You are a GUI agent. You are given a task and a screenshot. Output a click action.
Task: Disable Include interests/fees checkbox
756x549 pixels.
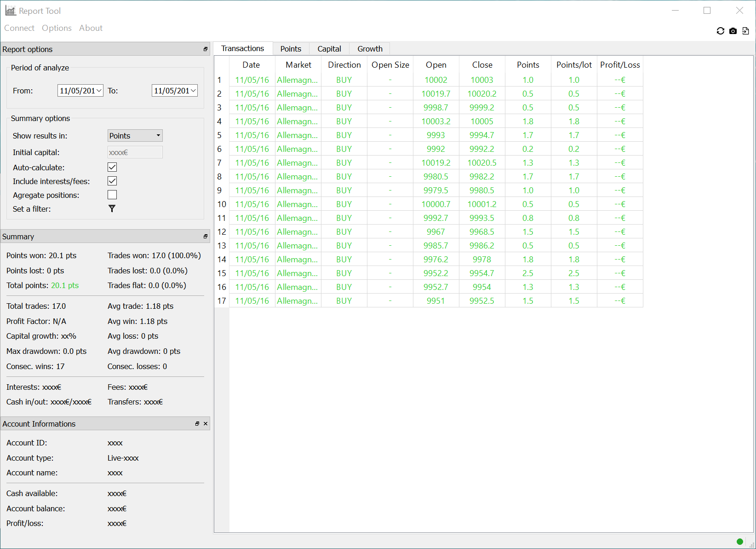112,181
